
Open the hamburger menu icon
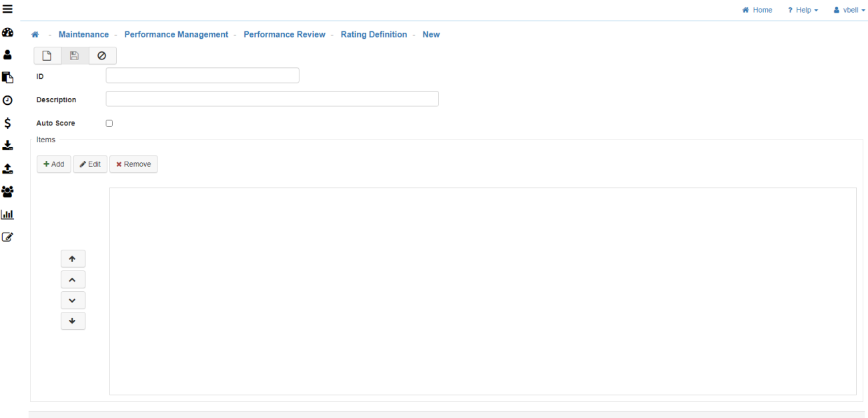(8, 9)
